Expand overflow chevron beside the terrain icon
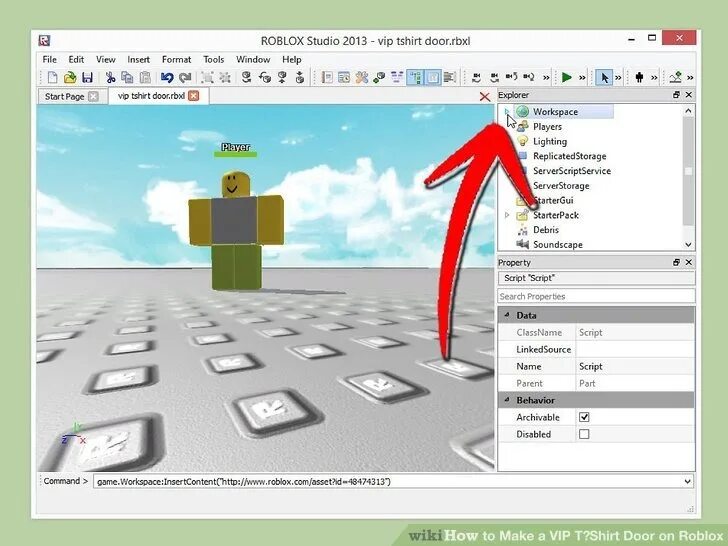 (690, 78)
